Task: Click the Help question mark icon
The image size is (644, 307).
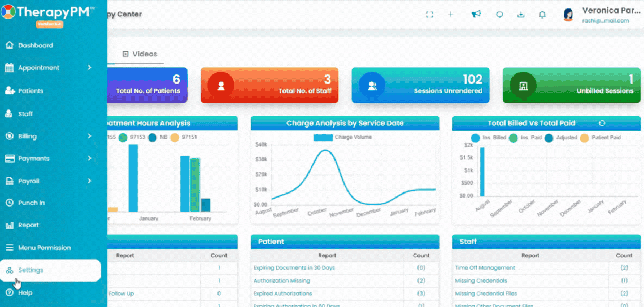Action: 10,293
